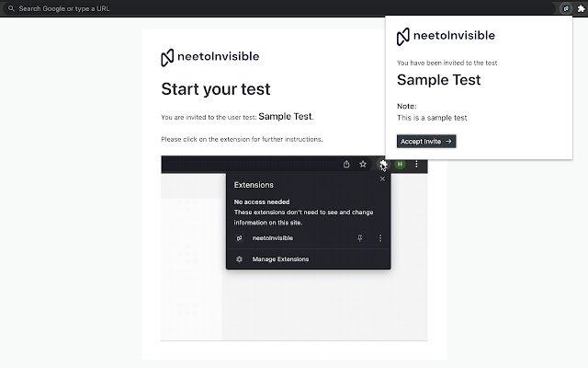The height and width of the screenshot is (368, 588).
Task: Click "This is a sample test" note text
Action: tap(432, 118)
